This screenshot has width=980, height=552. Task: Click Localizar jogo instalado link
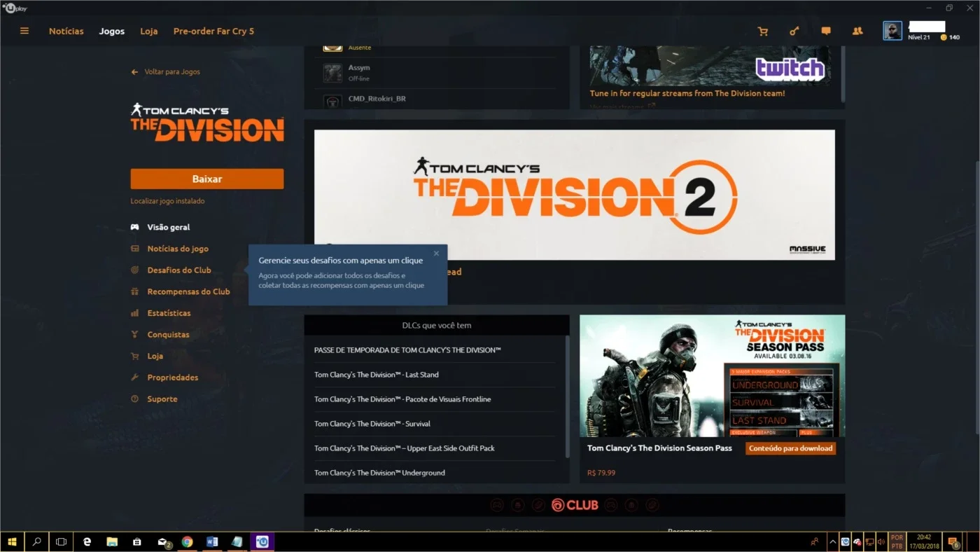tap(167, 201)
